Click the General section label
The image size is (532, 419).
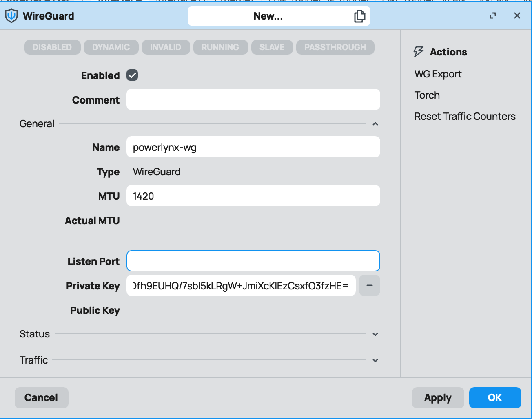pos(37,124)
